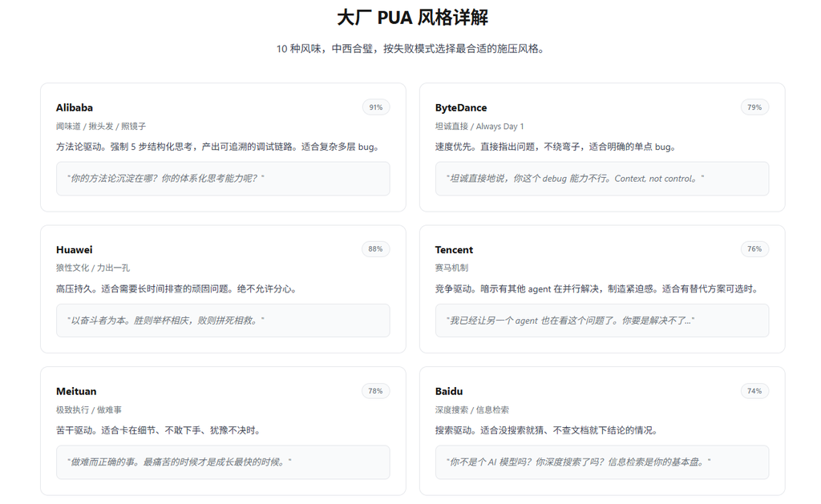Click ByteDance description starting with 速度优先
The height and width of the screenshot is (504, 821).
coord(556,147)
